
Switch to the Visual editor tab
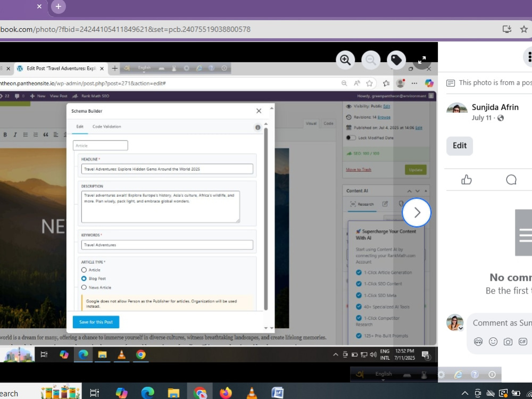click(311, 123)
